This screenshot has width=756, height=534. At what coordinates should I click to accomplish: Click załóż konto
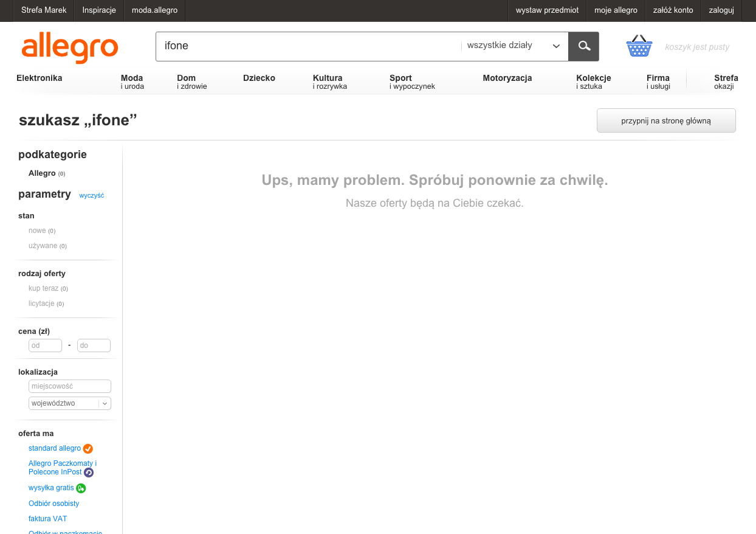point(673,10)
